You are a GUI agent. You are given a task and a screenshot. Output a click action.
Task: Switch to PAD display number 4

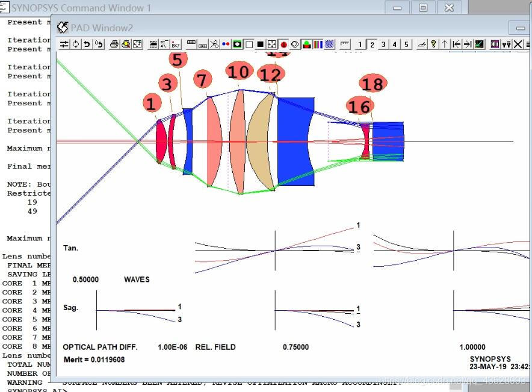click(395, 44)
